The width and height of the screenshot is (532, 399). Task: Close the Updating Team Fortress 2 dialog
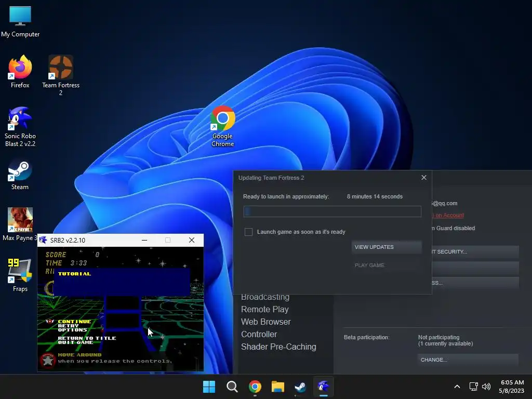[x=424, y=178]
